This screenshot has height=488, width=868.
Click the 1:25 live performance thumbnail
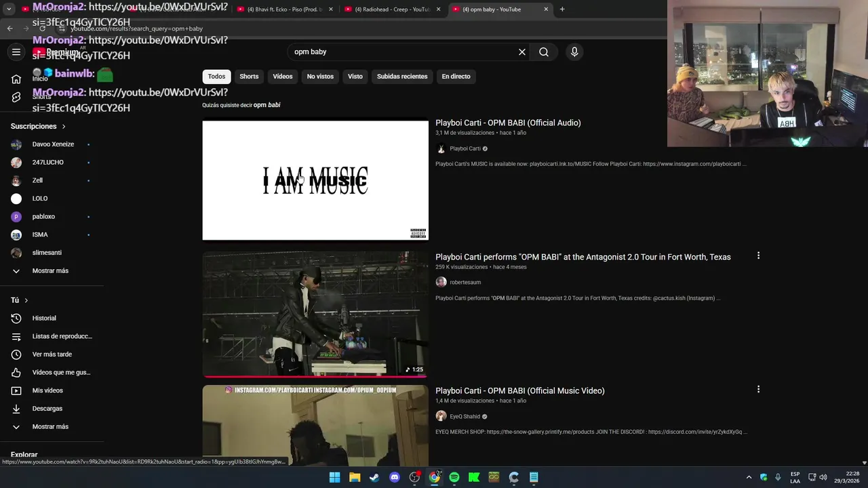[x=315, y=314]
